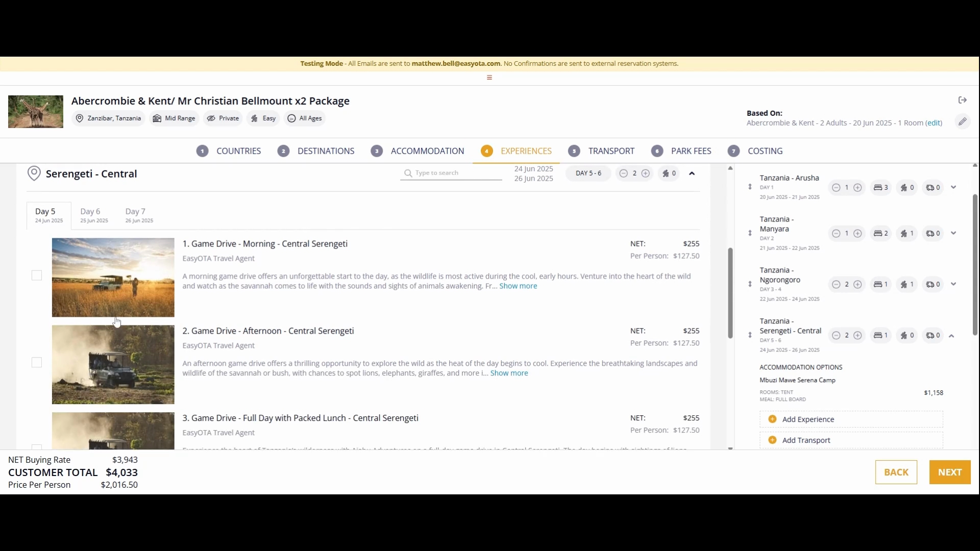
Task: Click the exit icon at top right
Action: coord(962,100)
